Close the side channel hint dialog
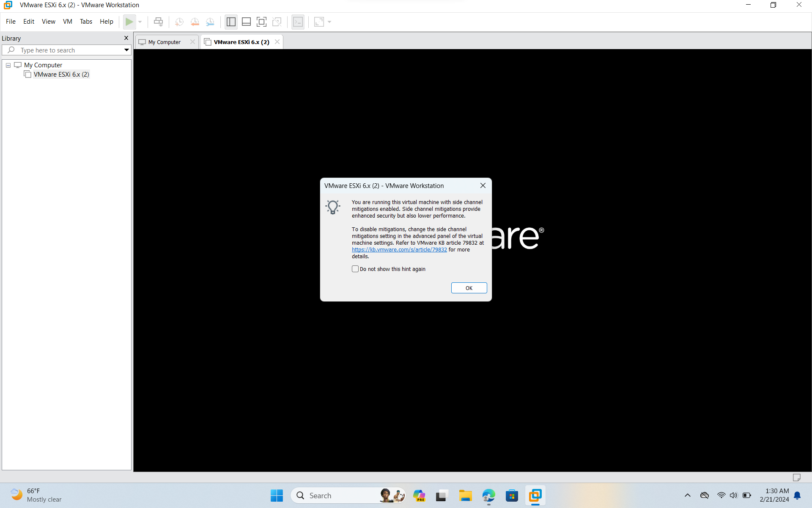 coord(483,185)
